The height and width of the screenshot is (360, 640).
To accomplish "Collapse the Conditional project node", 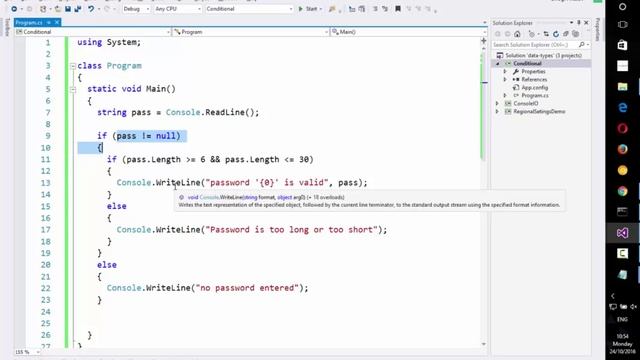I will tap(498, 64).
